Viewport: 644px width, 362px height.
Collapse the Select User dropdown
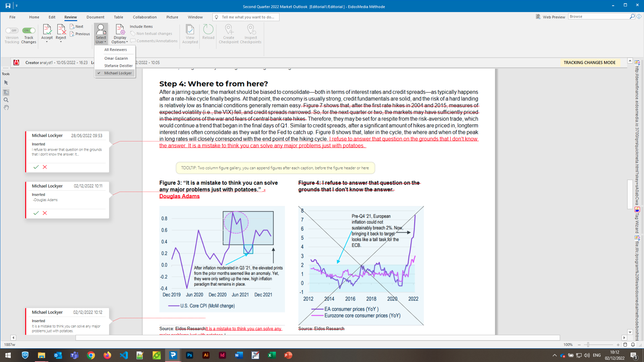(101, 34)
